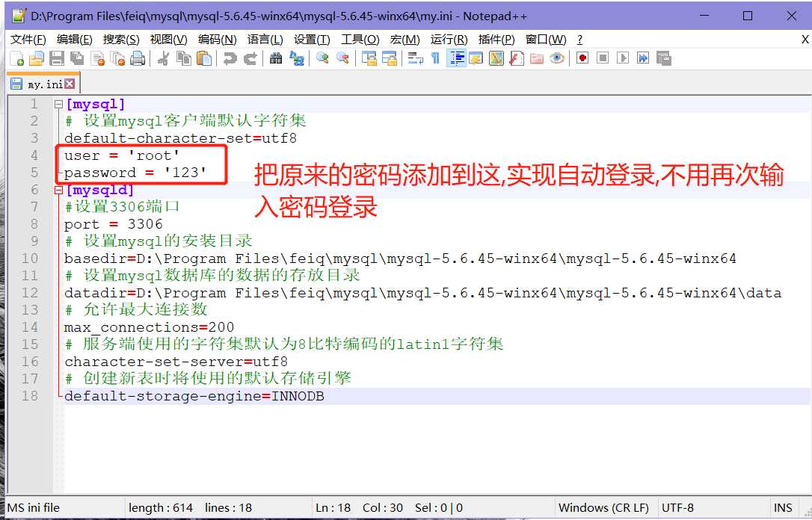Click the Open file folder icon
This screenshot has height=520, width=812.
[x=36, y=58]
